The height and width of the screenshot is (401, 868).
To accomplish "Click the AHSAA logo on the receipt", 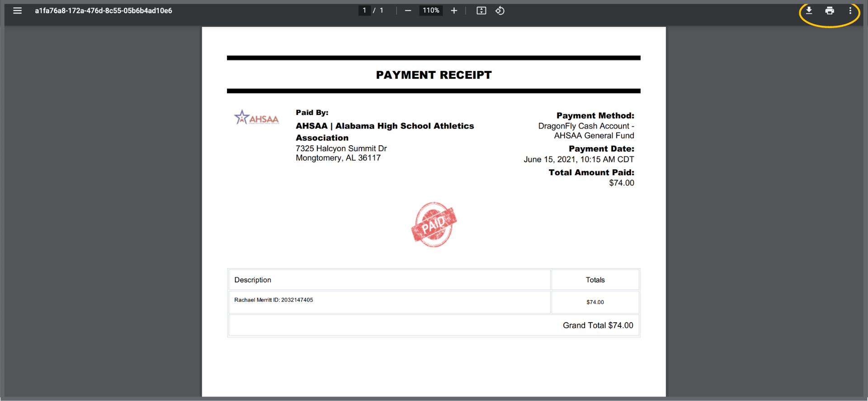I will (x=256, y=118).
